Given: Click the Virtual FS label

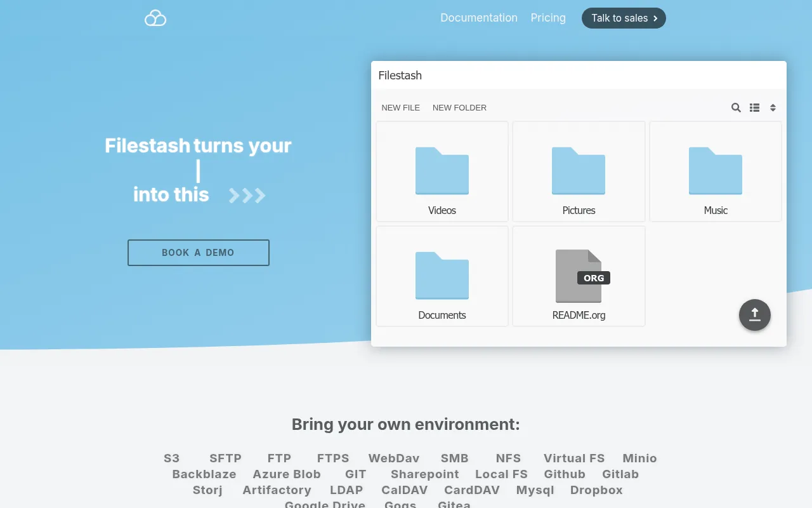Looking at the screenshot, I should click(574, 458).
